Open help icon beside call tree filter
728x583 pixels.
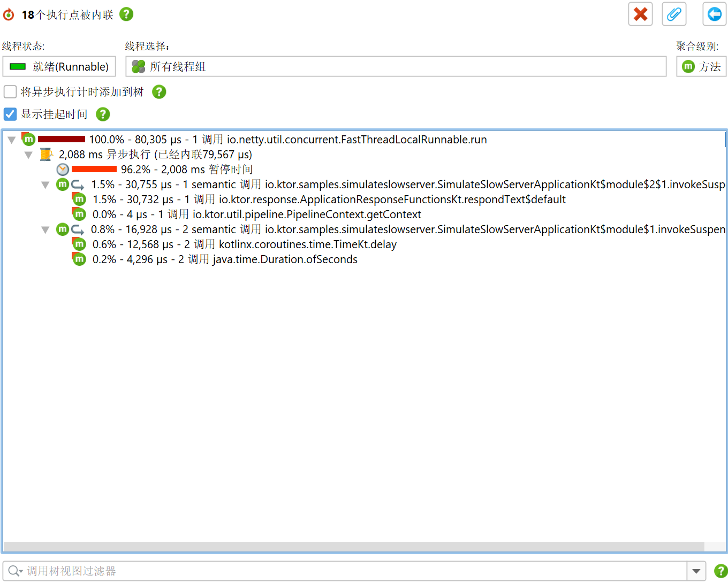point(721,571)
